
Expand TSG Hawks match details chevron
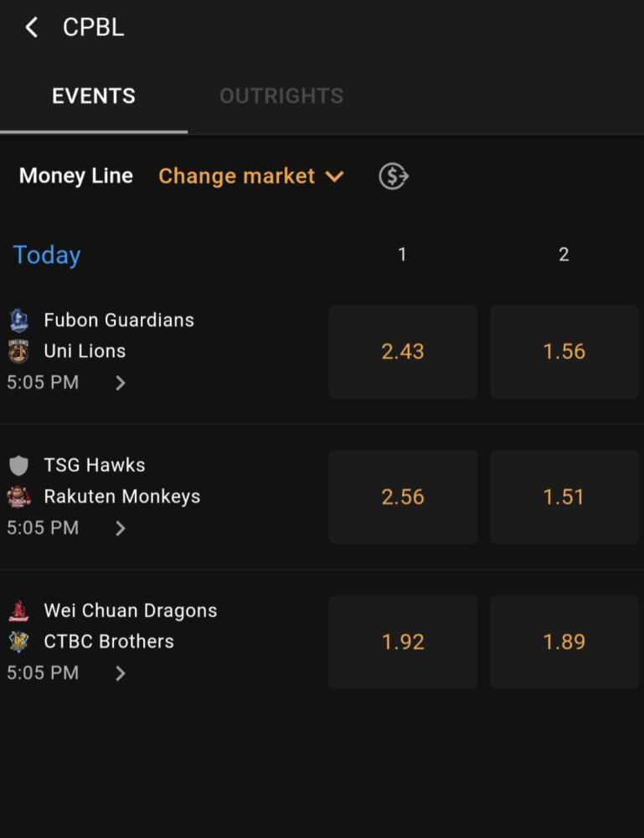pos(121,528)
